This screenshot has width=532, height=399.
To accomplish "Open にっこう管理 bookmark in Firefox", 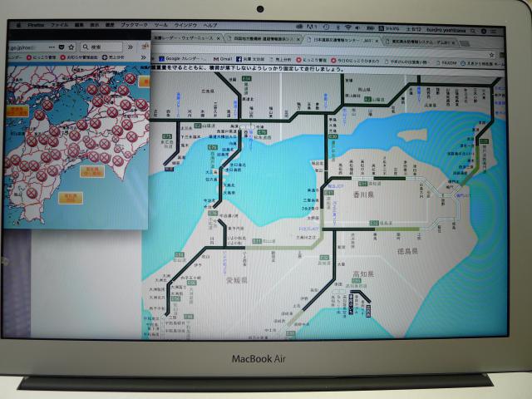I will 41,57.
